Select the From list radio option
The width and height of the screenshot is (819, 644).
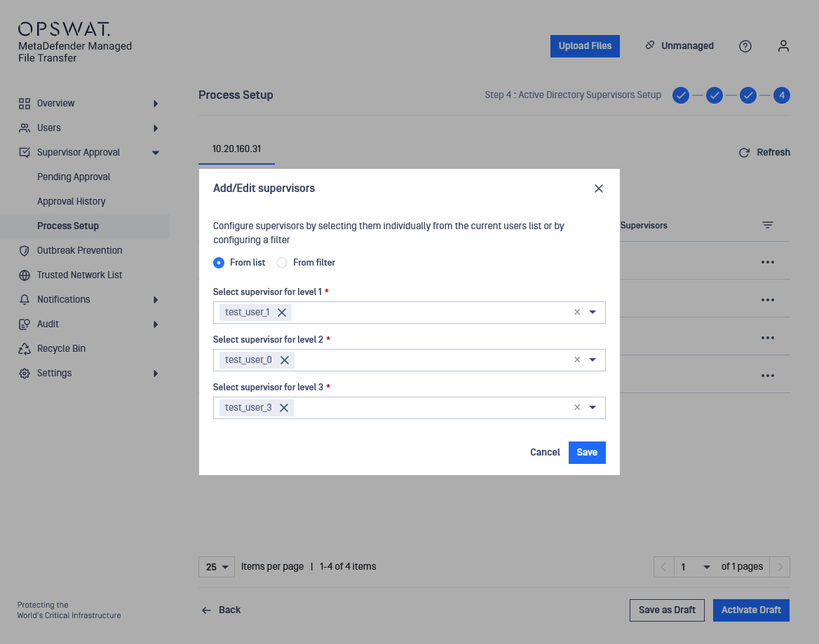219,263
